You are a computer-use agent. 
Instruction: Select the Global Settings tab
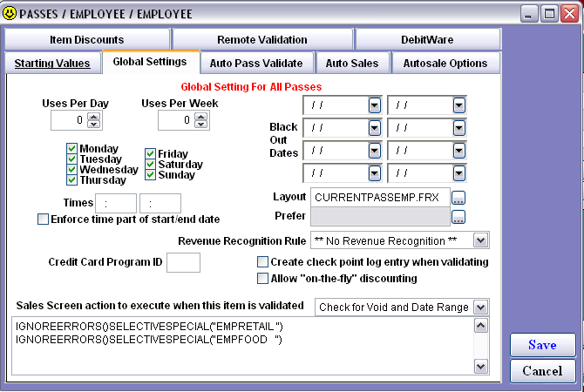(150, 62)
